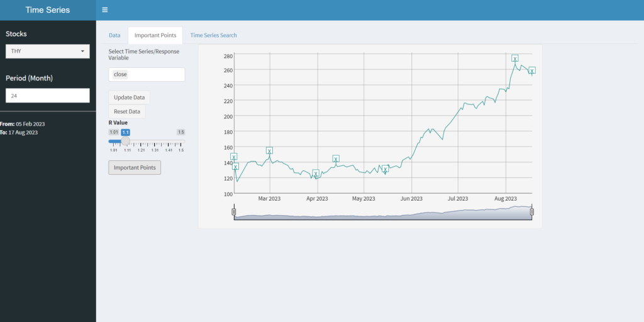Click the left range selector handle

(234, 212)
